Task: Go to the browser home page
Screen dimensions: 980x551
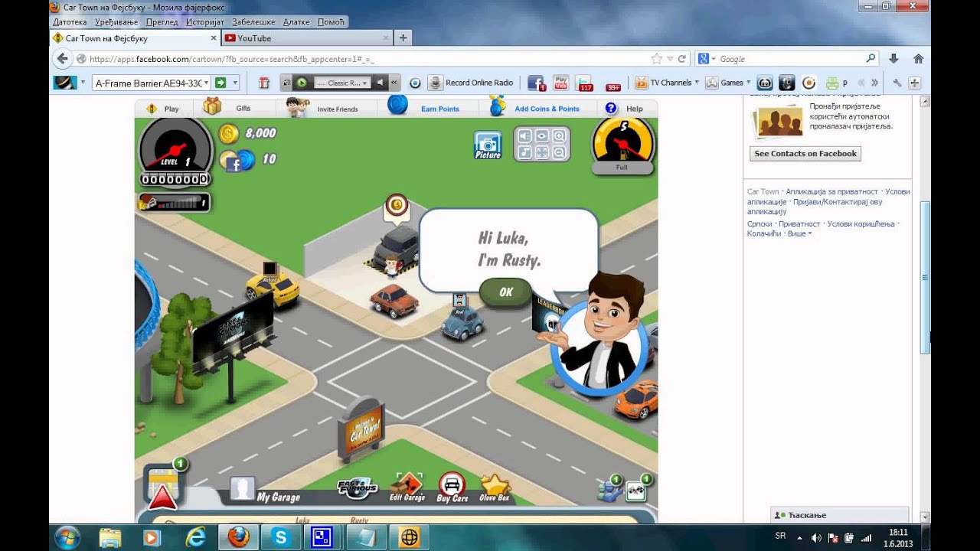Action: [918, 59]
